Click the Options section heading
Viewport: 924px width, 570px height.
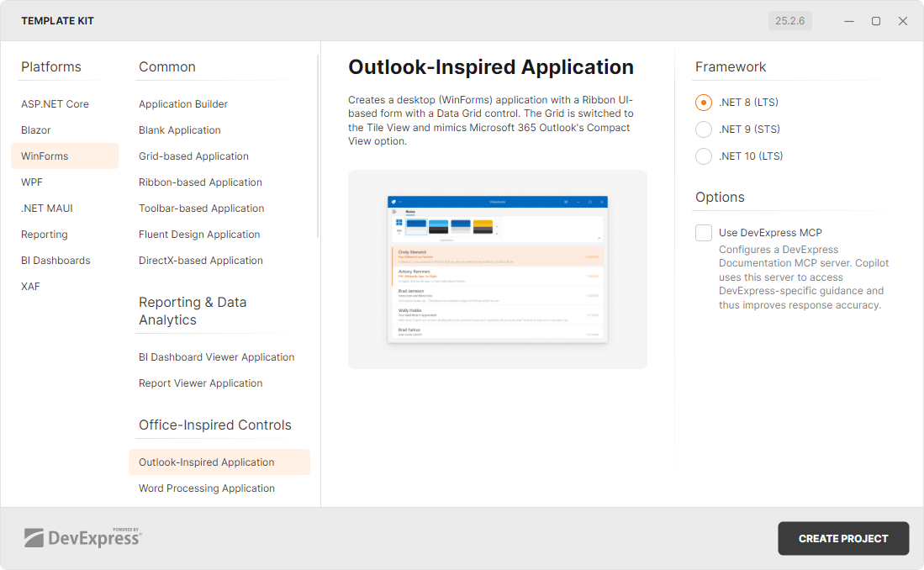click(x=720, y=197)
